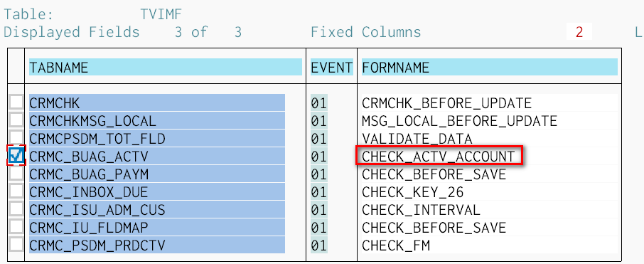Check the box next to CRMC_INBOX_DUE

coord(16,191)
